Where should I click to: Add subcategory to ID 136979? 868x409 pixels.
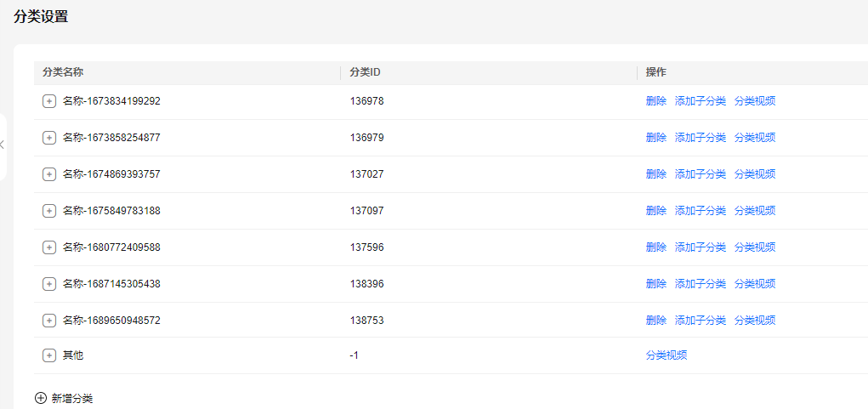coord(701,138)
